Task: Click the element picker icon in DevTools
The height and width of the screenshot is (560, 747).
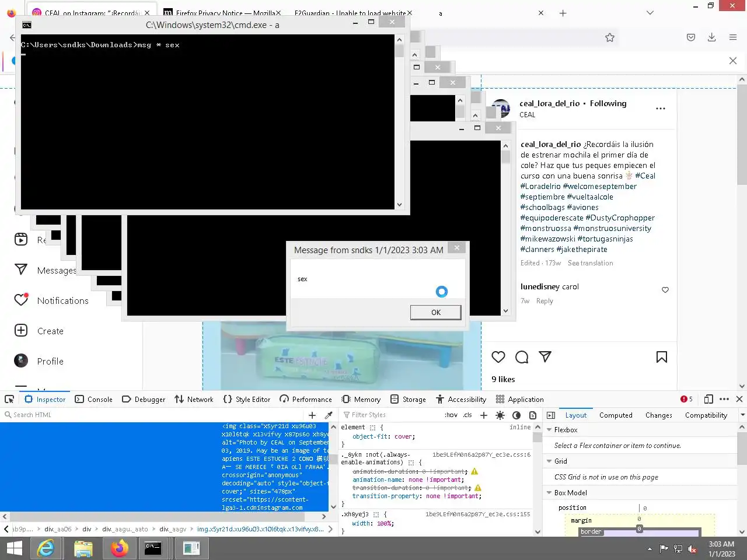Action: point(9,400)
